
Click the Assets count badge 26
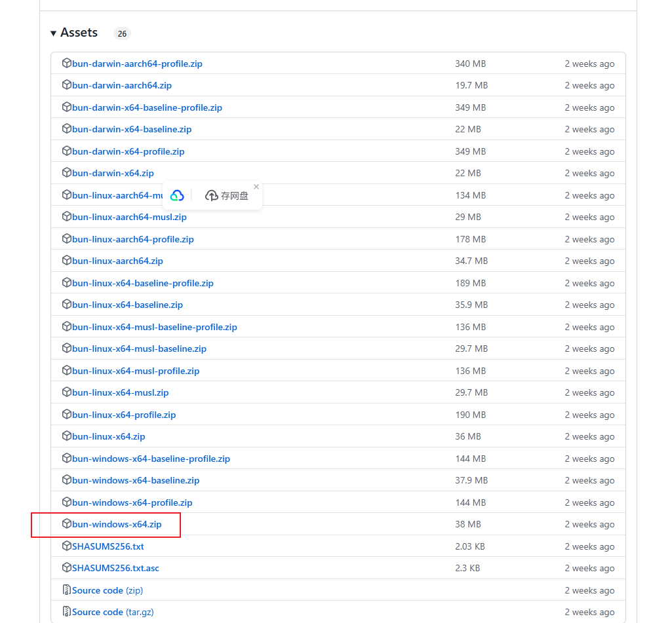tap(122, 34)
